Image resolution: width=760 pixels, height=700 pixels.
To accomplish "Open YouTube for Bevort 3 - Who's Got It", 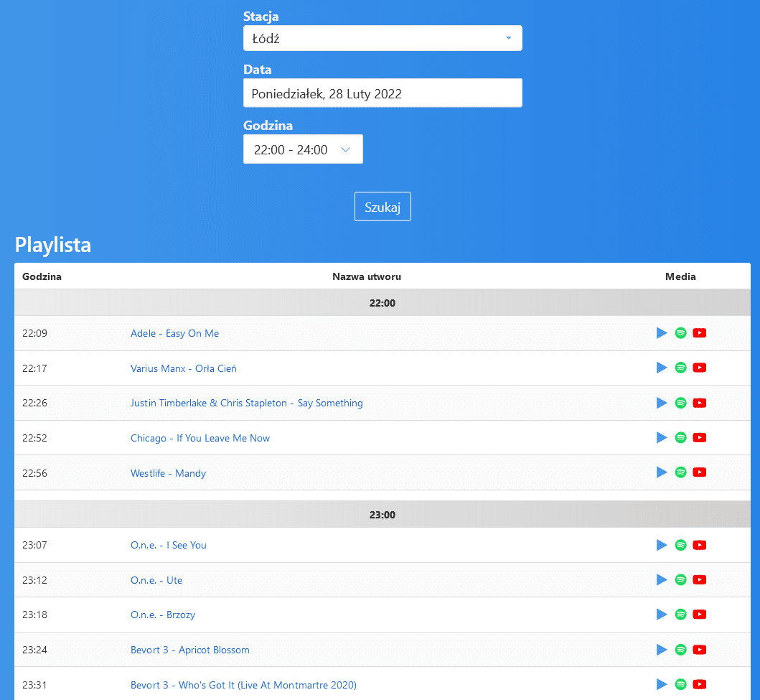I will click(700, 684).
